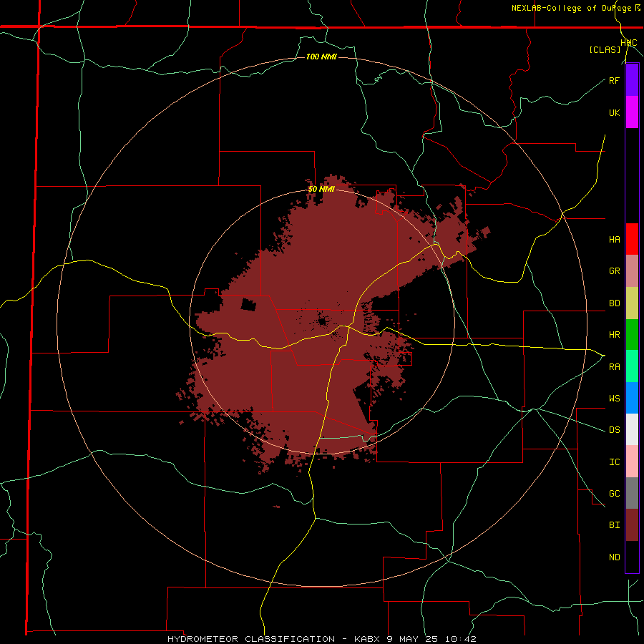This screenshot has height=644, width=644.
Task: Click the Hydrometeor Classification KABX caption
Action: click(x=321, y=639)
